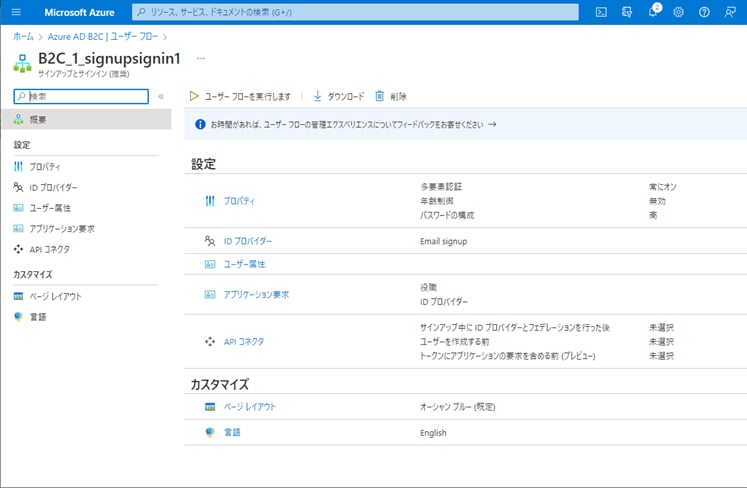
Task: Click the ID プロバイダー people icon in main settings
Action: coord(210,241)
